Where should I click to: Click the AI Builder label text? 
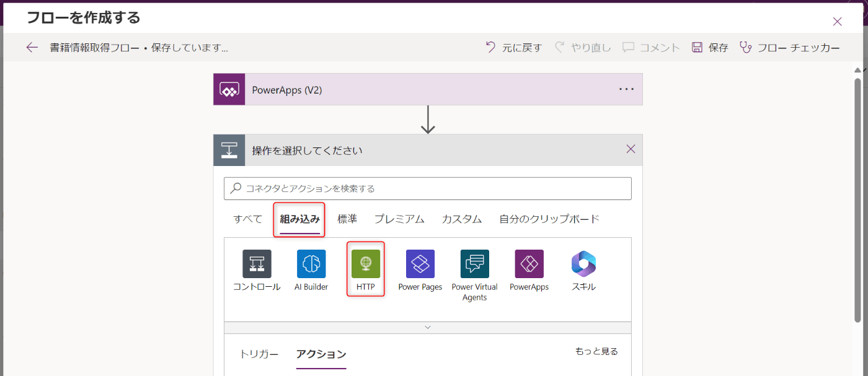click(311, 287)
